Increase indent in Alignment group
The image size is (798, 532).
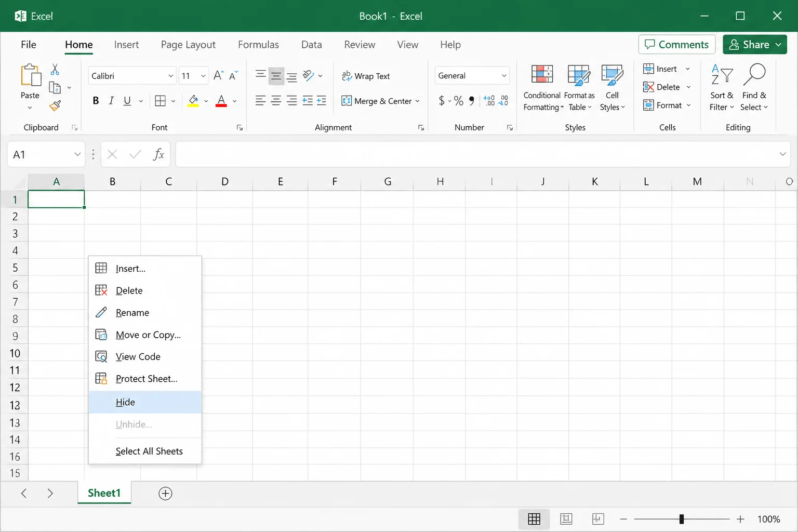(322, 101)
